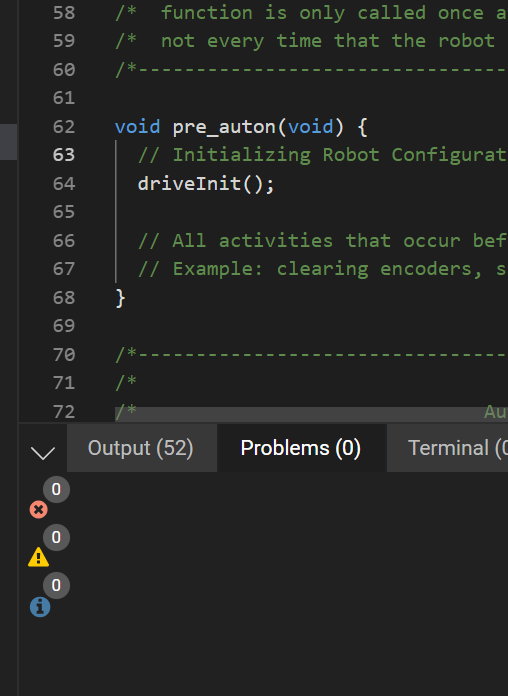
Task: Click the closing brace on line 68
Action: (120, 298)
